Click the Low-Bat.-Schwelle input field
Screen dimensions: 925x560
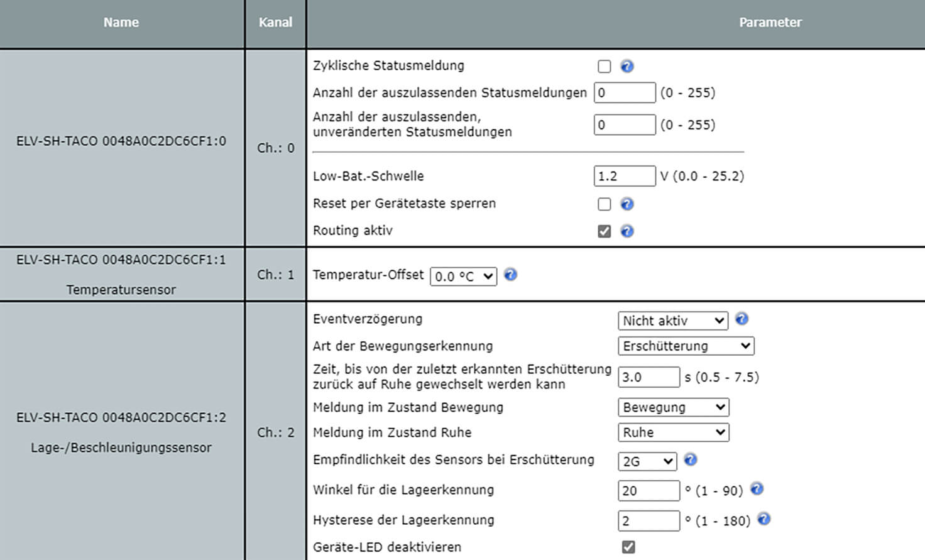[624, 176]
